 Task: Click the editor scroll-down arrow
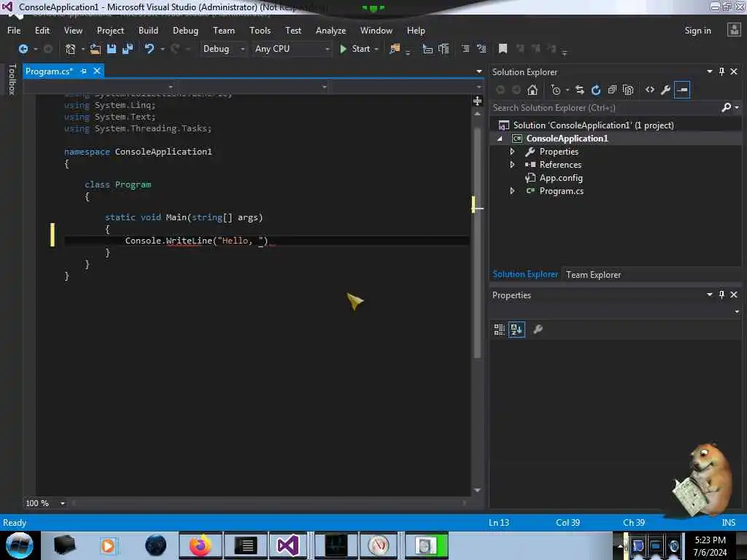click(x=477, y=490)
